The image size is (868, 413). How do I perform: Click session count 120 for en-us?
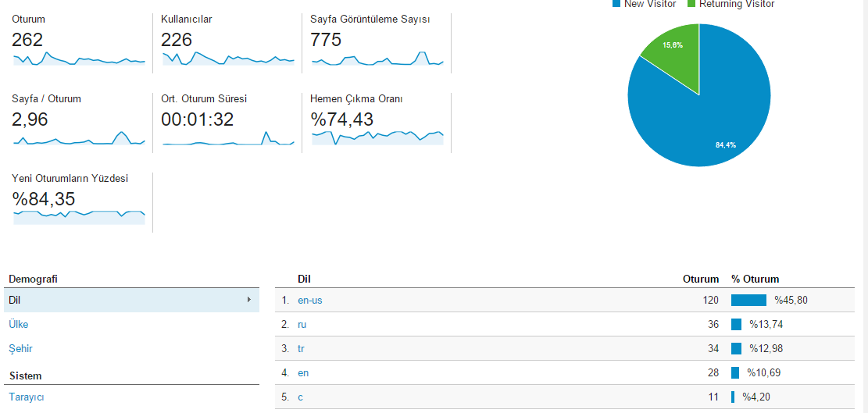pos(710,301)
